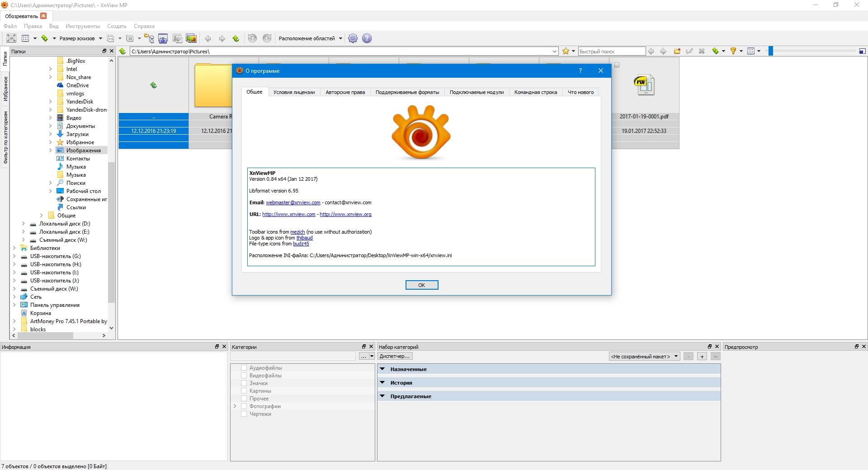Click the green refresh arrow left of address bar

pos(123,51)
